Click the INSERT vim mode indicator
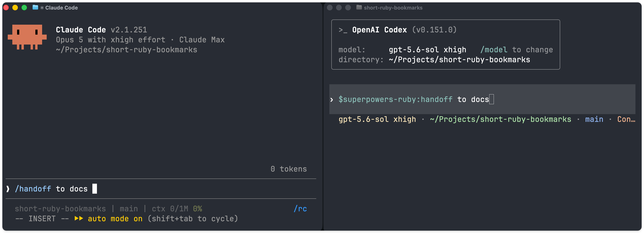644x233 pixels. click(42, 219)
